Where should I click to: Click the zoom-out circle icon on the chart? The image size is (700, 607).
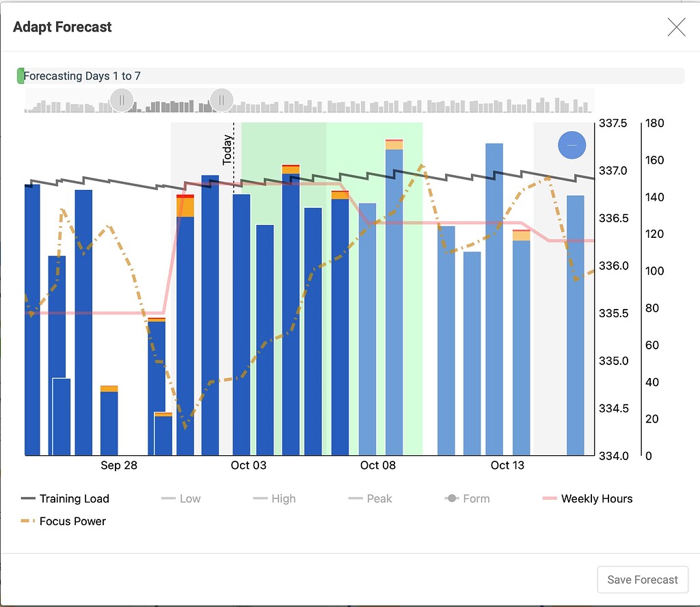point(571,145)
